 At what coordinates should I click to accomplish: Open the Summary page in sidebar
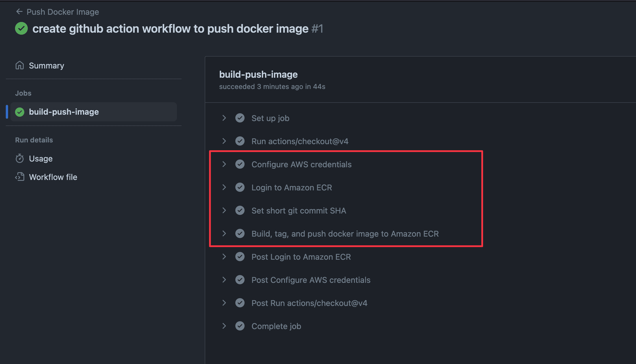(x=47, y=66)
